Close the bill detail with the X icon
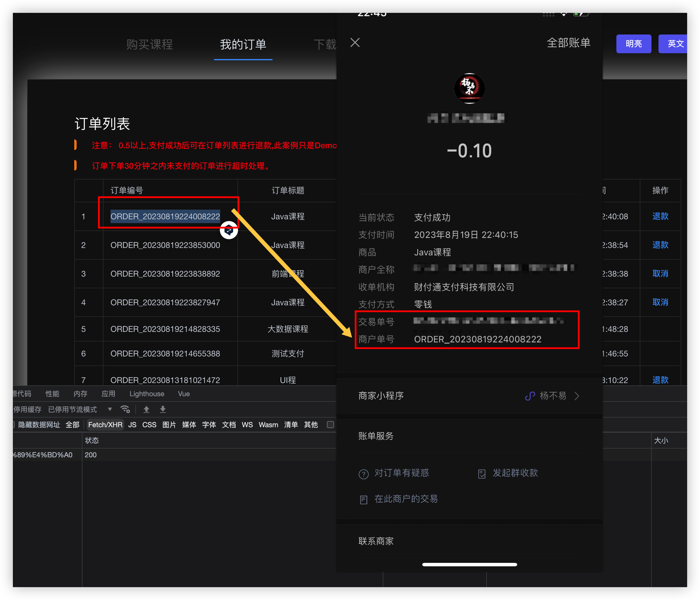Viewport: 700px width, 600px height. click(355, 43)
